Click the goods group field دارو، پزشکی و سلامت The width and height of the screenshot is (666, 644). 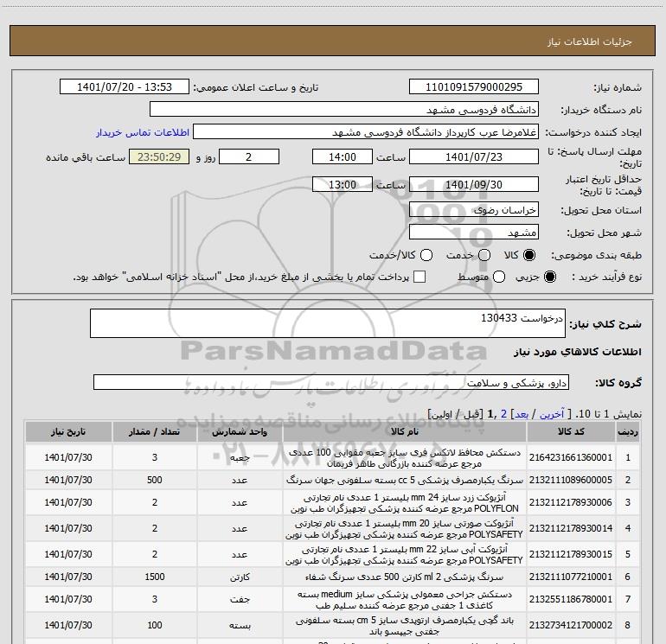click(331, 382)
